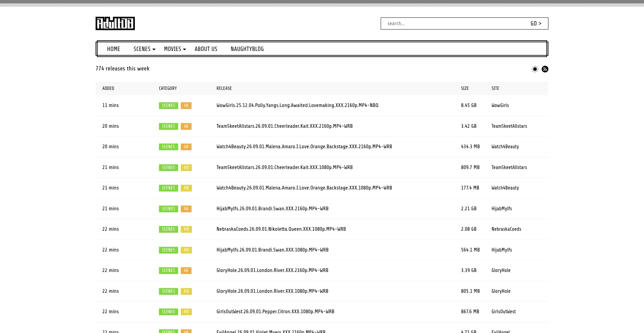Open the HijabMylfs 1080p release link
This screenshot has width=644, height=333.
(x=272, y=250)
